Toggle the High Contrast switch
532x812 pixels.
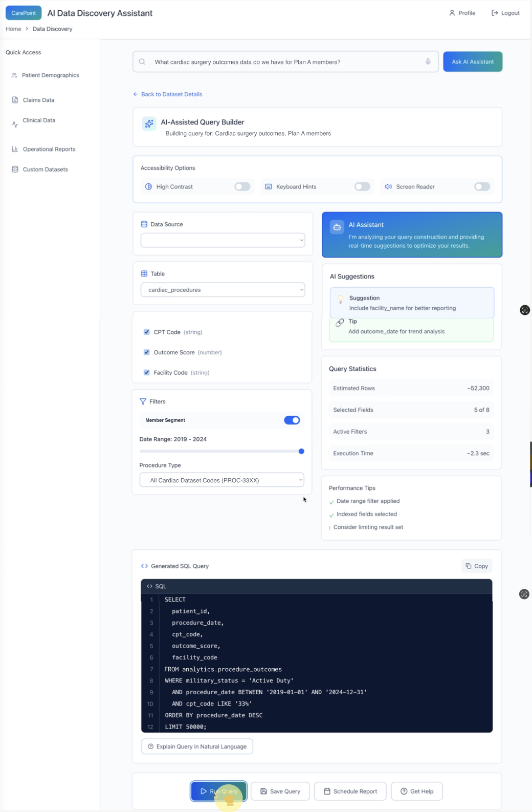242,186
